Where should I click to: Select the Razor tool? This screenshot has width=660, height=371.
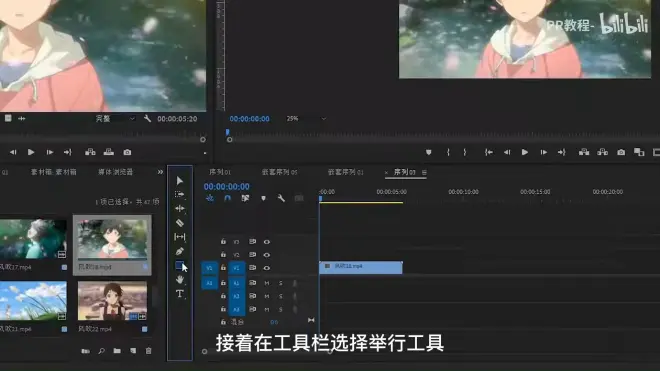180,223
